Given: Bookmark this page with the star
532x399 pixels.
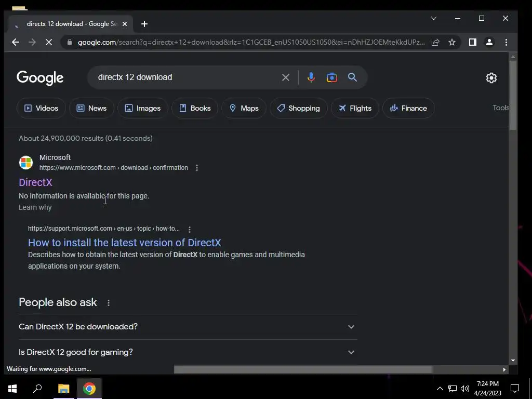Looking at the screenshot, I should coord(452,42).
